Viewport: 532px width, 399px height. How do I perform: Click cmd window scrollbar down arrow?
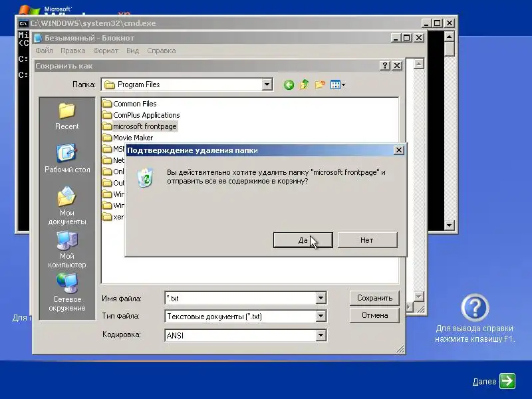coord(450,225)
